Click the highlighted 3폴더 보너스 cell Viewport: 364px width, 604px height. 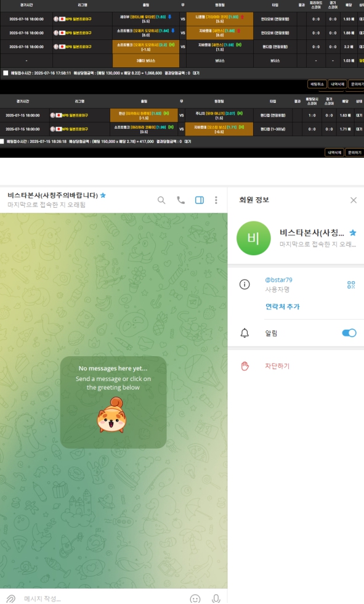tap(146, 60)
